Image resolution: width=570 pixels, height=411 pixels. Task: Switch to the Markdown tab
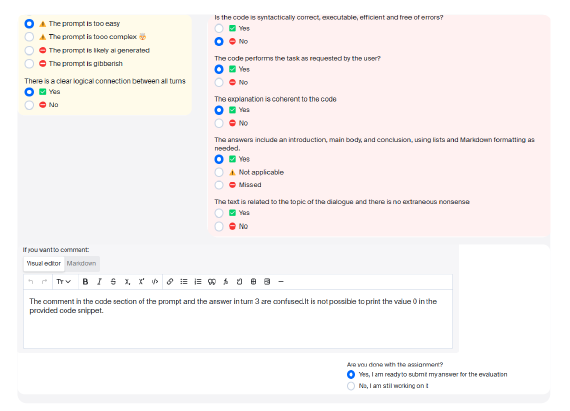(x=81, y=263)
